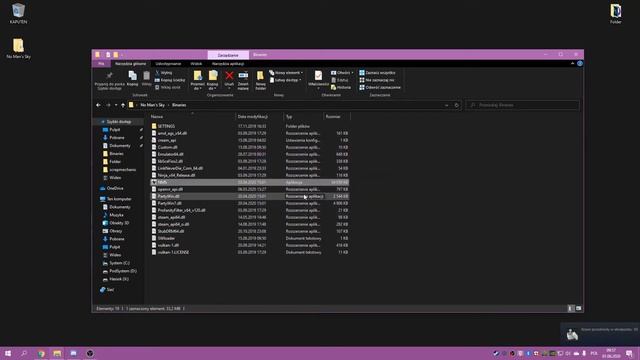Open the Łatwy dostęp dropdown

tap(285, 80)
